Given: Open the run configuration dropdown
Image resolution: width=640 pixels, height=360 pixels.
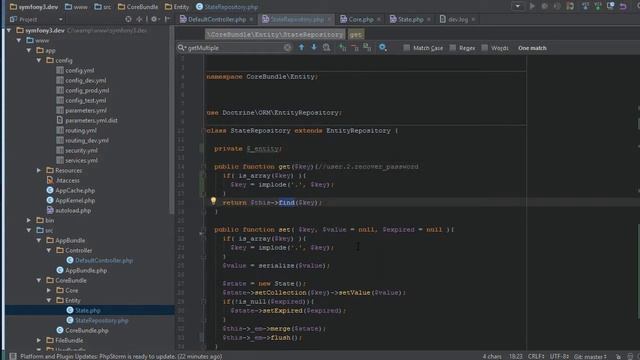Looking at the screenshot, I should tap(518, 6).
